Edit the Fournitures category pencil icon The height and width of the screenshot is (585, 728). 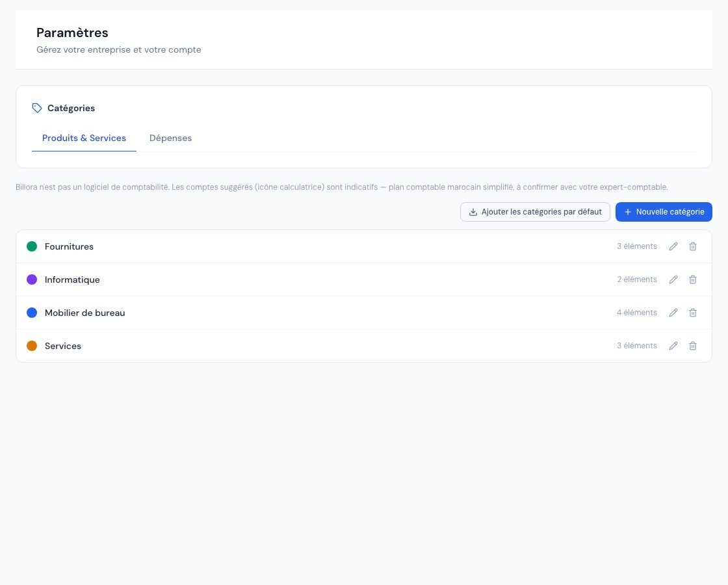(673, 246)
